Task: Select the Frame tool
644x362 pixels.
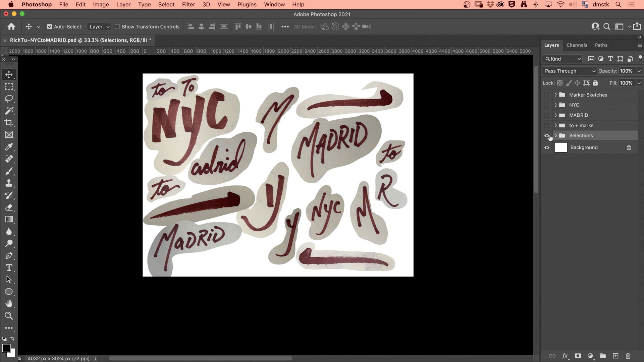Action: tap(9, 135)
